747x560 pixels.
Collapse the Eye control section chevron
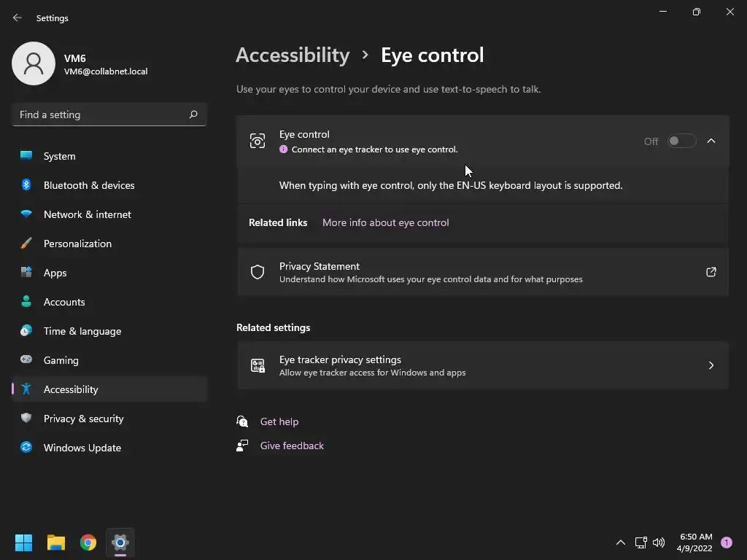tap(711, 141)
